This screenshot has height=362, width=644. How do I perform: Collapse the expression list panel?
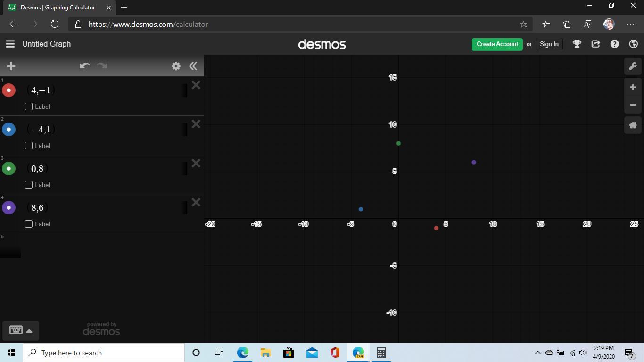193,66
